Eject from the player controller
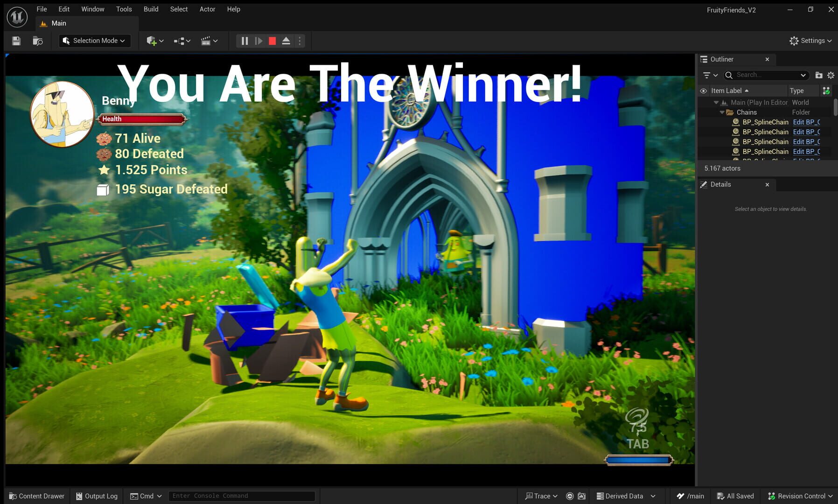The height and width of the screenshot is (504, 838). [x=286, y=41]
